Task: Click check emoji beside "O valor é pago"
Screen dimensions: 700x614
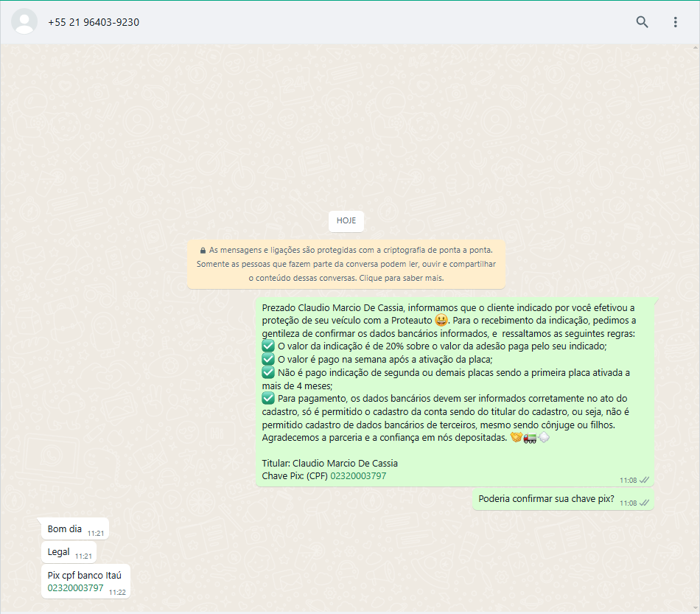Action: [268, 360]
